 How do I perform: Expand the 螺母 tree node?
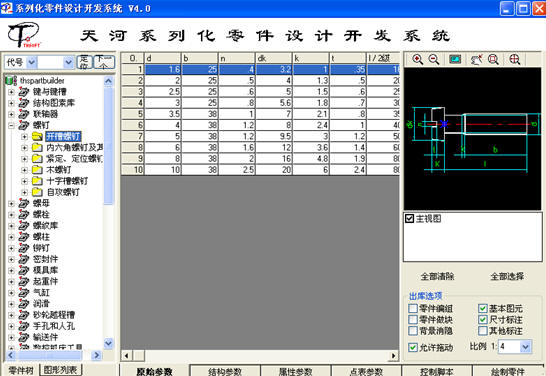(11, 203)
